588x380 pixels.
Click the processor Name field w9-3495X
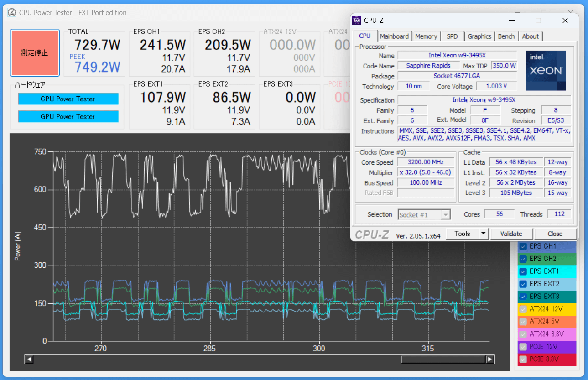(458, 55)
